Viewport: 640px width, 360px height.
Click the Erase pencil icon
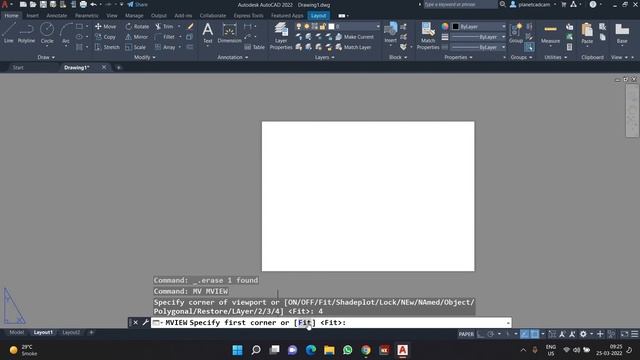tap(190, 27)
